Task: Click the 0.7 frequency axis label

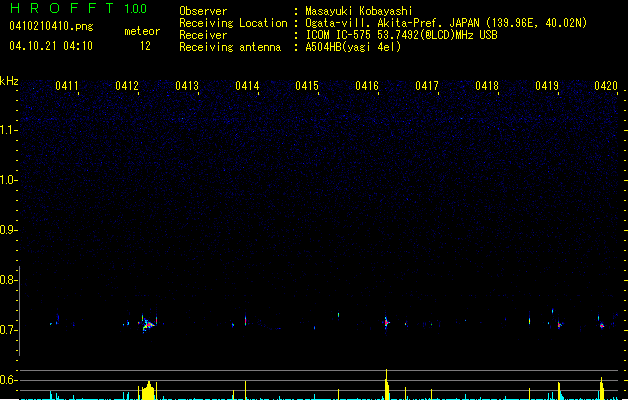Action: (8, 330)
